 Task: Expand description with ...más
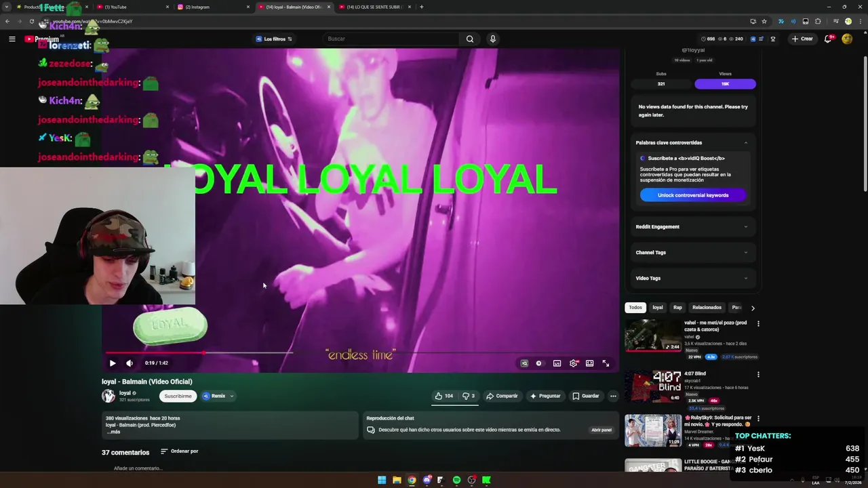click(113, 432)
